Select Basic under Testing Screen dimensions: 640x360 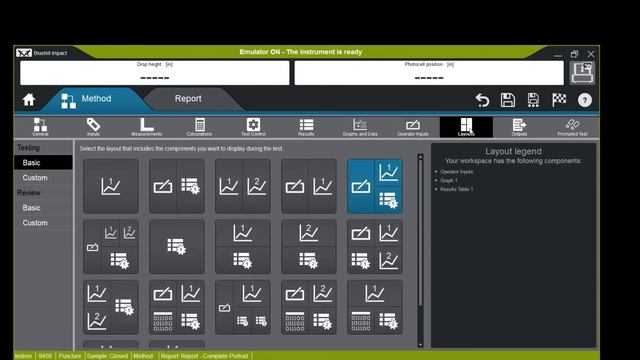(x=43, y=162)
